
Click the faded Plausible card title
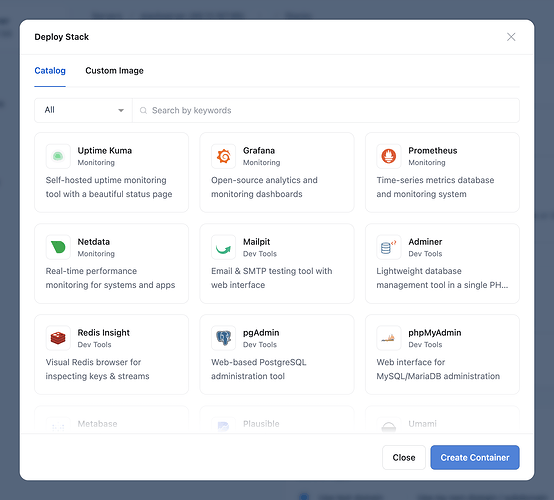click(x=261, y=424)
